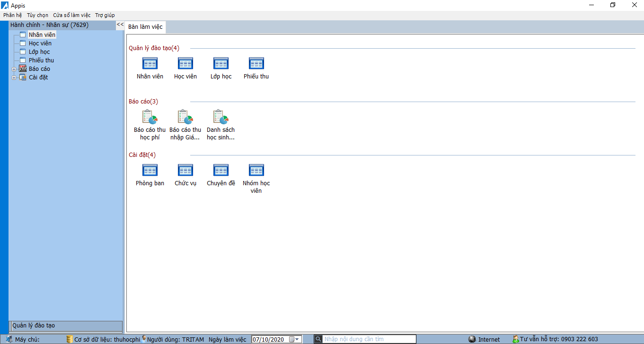Image resolution: width=644 pixels, height=344 pixels.
Task: Open the Chuyên đề settings icon
Action: (x=221, y=170)
